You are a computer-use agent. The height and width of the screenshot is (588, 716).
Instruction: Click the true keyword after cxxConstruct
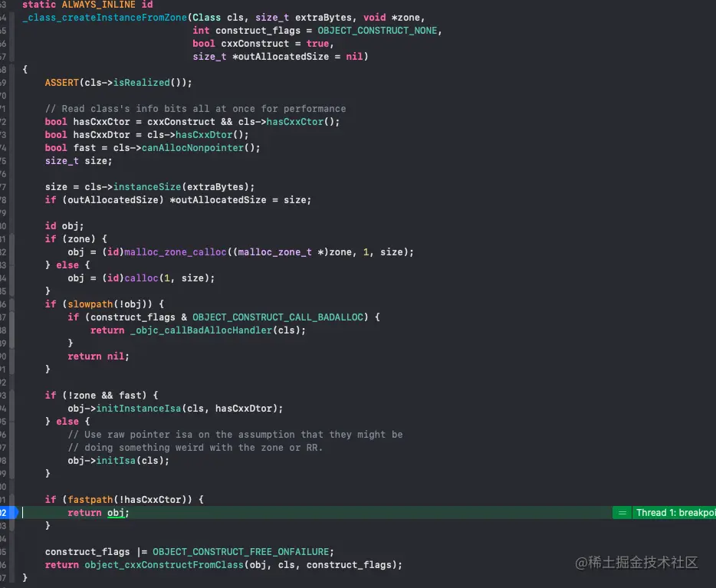[317, 44]
